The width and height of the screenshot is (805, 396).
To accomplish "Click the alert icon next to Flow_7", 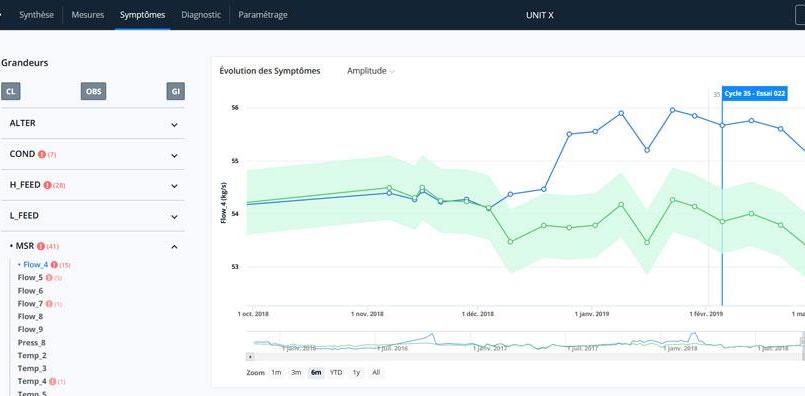I will 49,304.
